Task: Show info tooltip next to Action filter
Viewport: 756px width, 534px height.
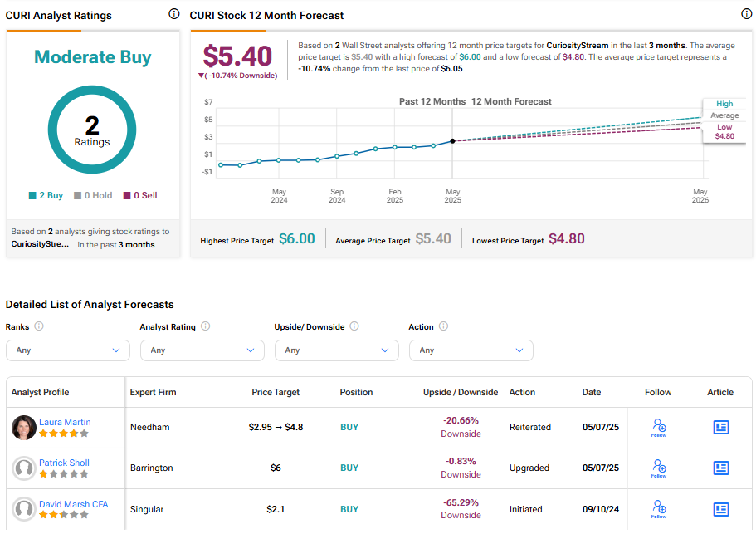Action: point(444,326)
